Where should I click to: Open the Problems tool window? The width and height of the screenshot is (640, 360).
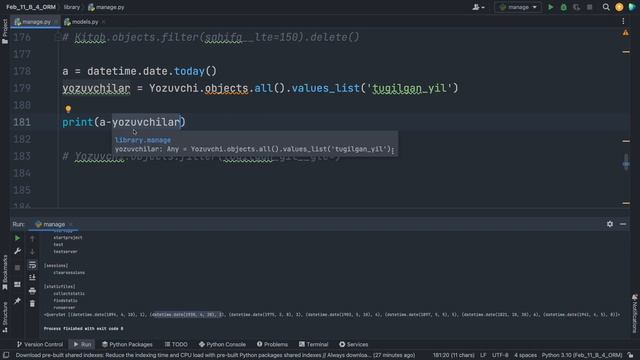[x=272, y=344]
